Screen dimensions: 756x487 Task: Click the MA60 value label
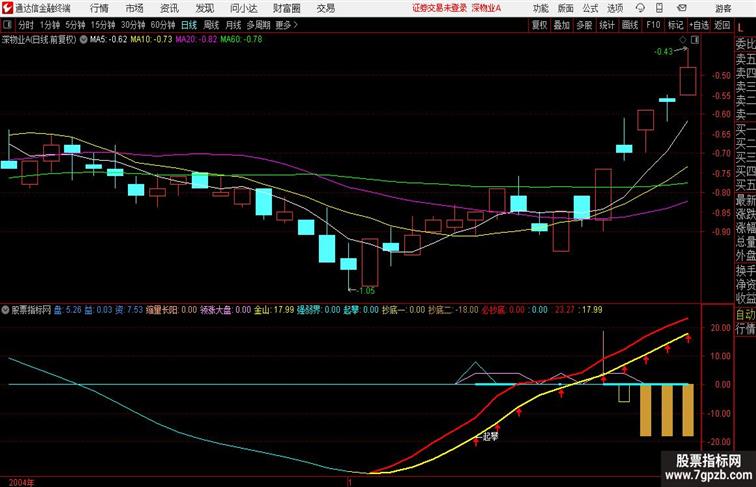point(242,40)
